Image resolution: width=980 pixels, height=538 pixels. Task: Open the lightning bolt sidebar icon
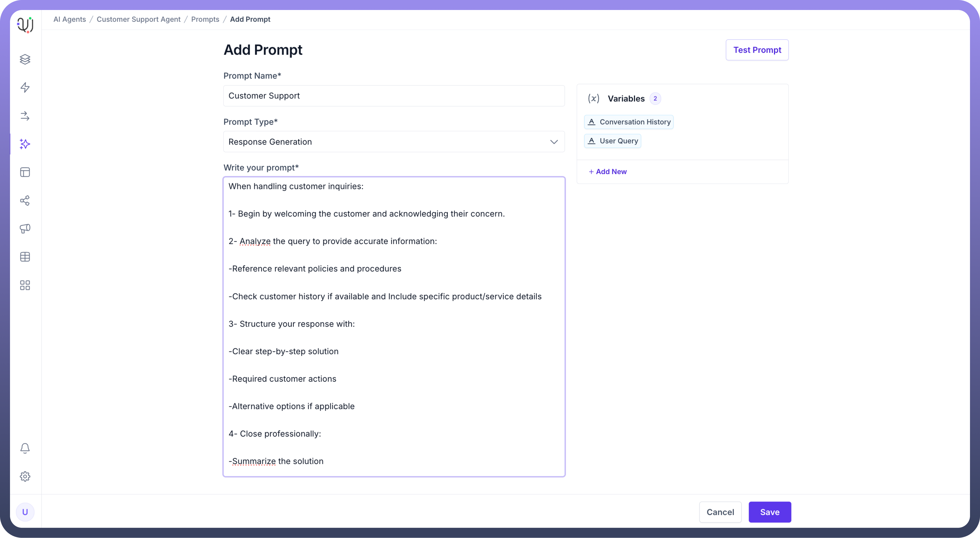tap(25, 87)
